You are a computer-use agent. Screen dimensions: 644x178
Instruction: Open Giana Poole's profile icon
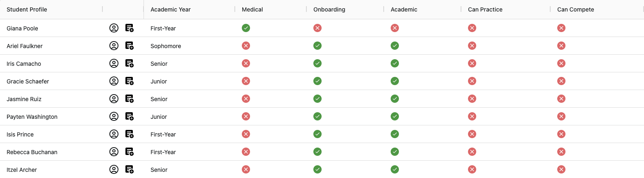tap(114, 28)
